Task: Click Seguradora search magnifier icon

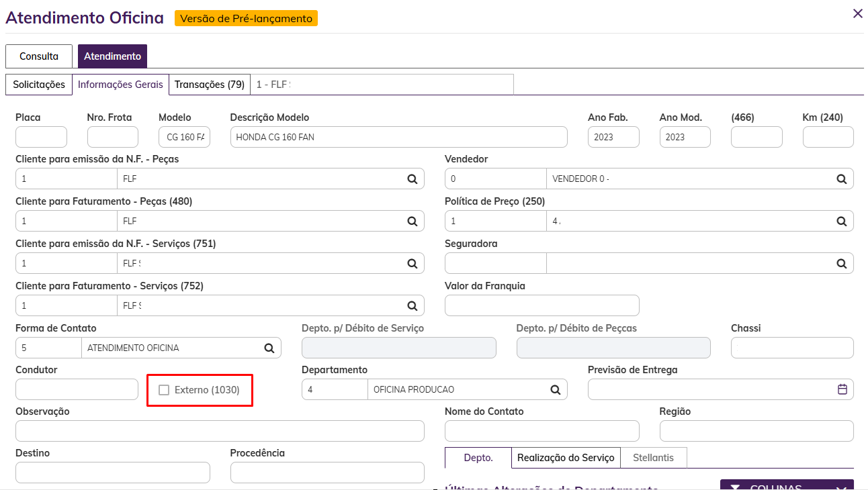Action: [841, 264]
